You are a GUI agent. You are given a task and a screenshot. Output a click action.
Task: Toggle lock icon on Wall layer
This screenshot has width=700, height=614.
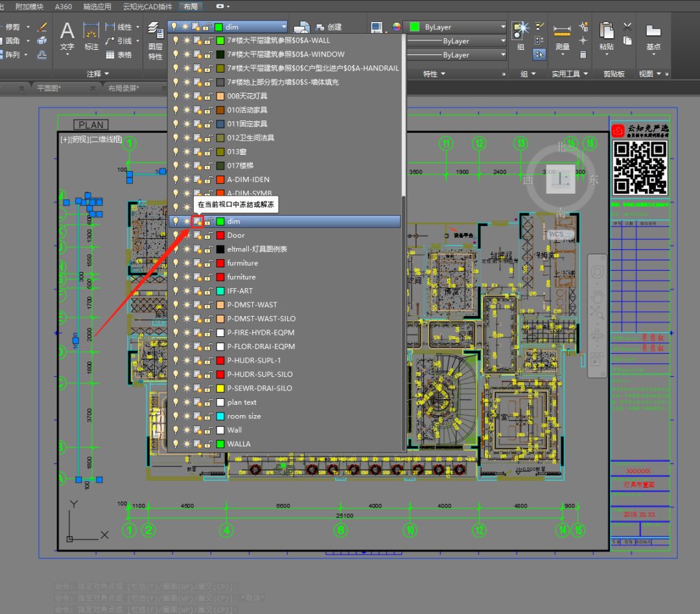click(x=208, y=430)
